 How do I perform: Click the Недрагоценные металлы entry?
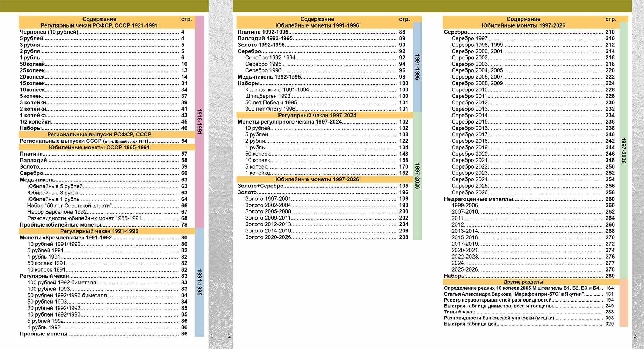tap(478, 199)
